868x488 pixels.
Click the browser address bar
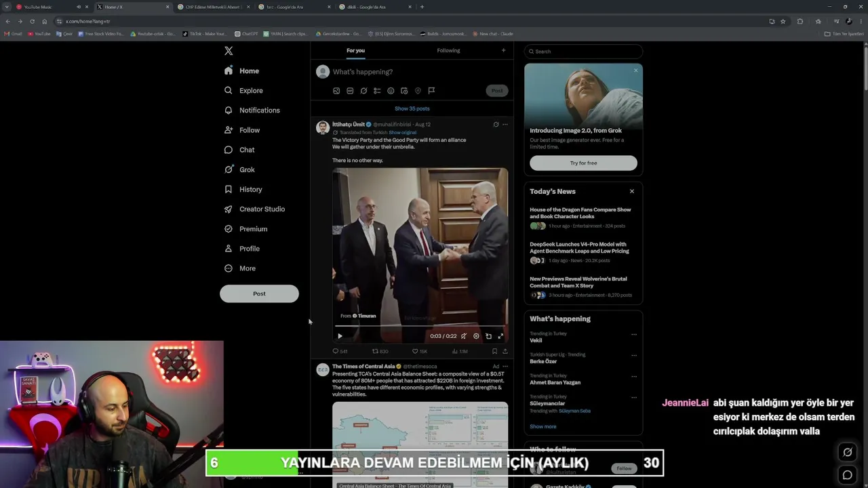407,21
